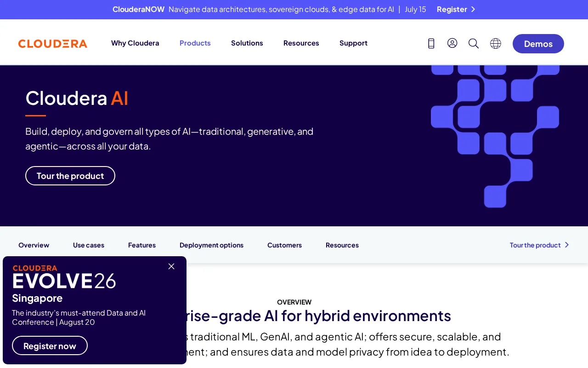Image resolution: width=588 pixels, height=368 pixels.
Task: Open the Resources menu in top navigation
Action: pyautogui.click(x=301, y=43)
